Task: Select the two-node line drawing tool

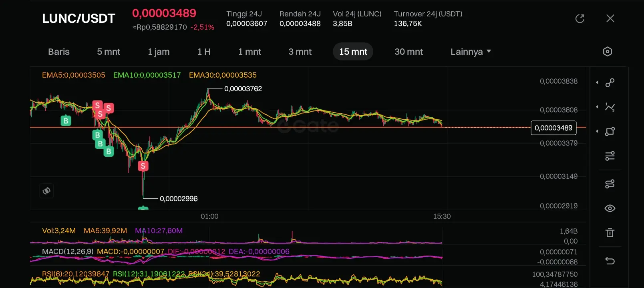Action: pyautogui.click(x=610, y=83)
